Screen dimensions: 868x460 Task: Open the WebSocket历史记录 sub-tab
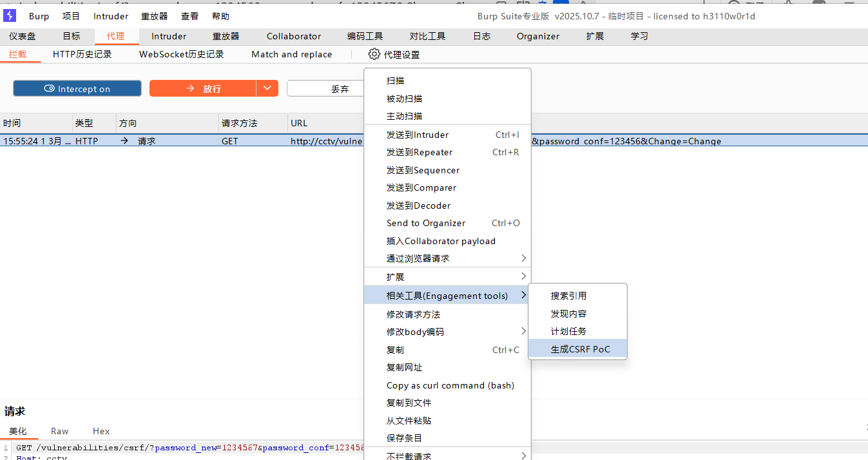(x=182, y=54)
